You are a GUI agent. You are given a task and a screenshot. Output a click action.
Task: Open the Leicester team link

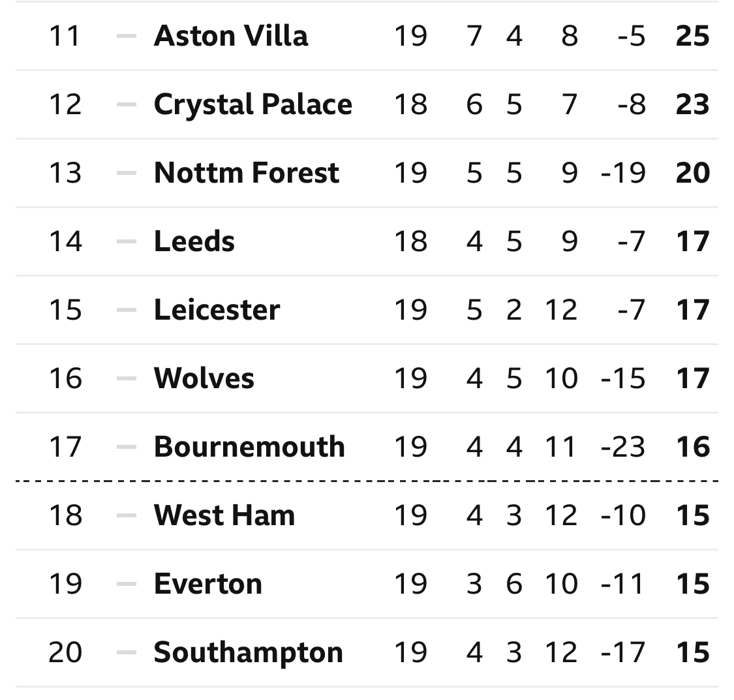[x=217, y=309]
